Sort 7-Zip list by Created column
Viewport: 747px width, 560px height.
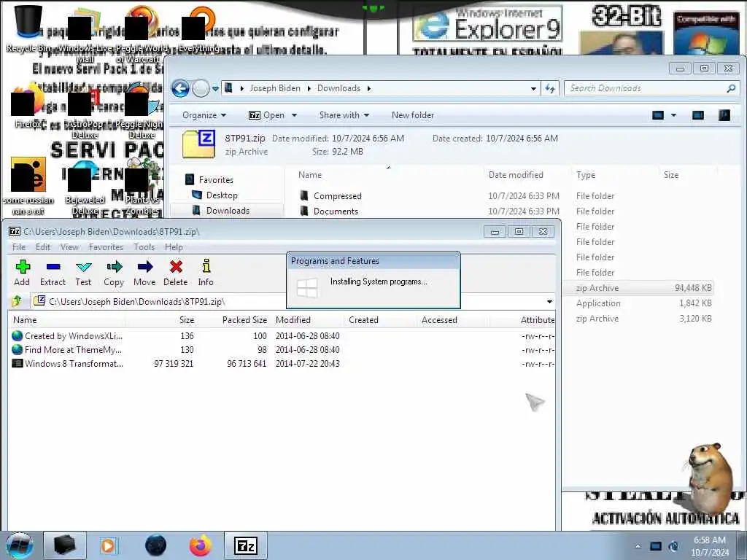coord(363,320)
